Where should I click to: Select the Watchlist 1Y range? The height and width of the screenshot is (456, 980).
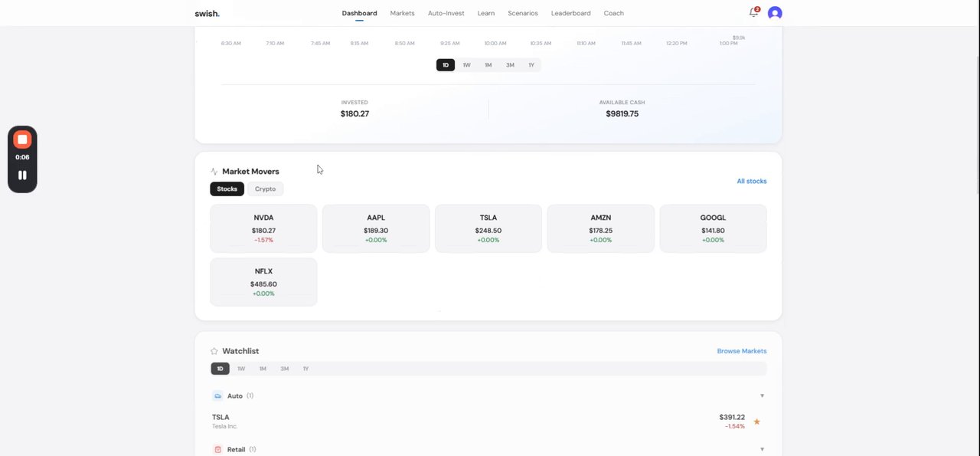[305, 369]
